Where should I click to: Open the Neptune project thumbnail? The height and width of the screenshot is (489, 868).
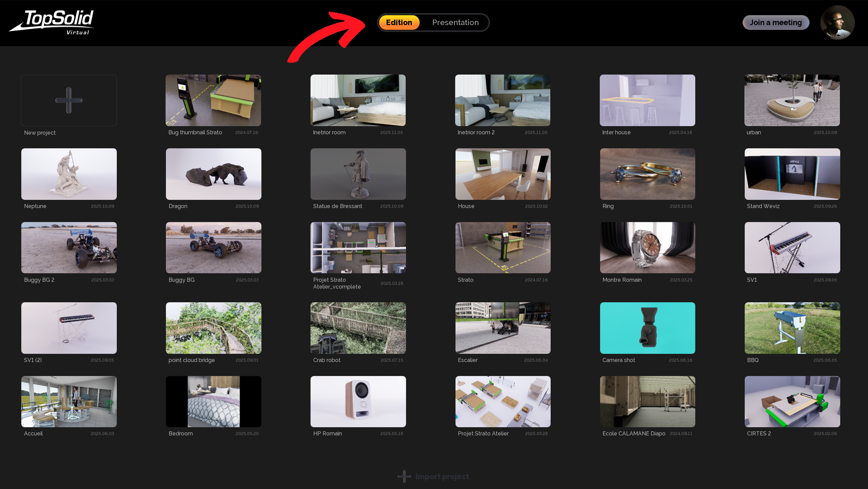[x=69, y=174]
